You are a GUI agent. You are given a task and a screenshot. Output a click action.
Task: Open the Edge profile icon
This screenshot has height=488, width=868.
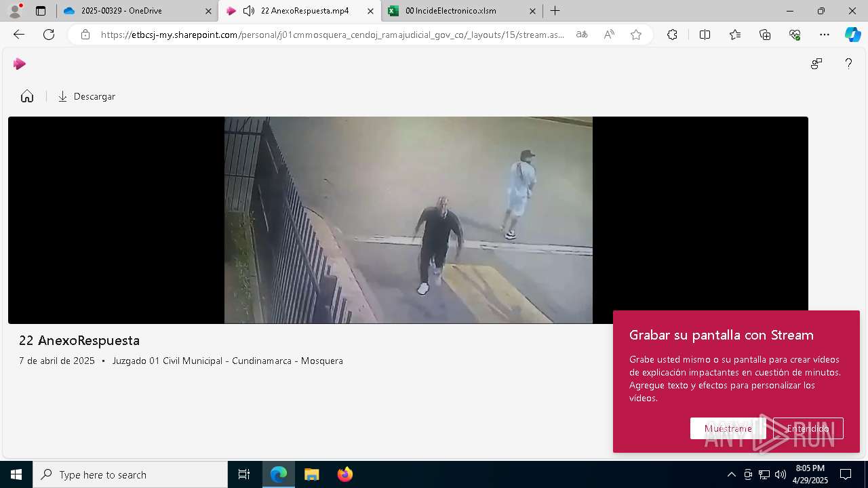[x=15, y=11]
